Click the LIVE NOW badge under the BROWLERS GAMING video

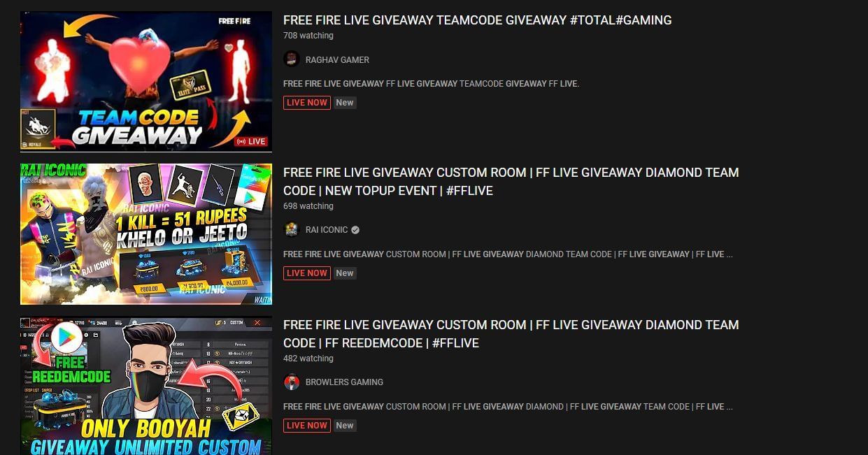click(307, 426)
